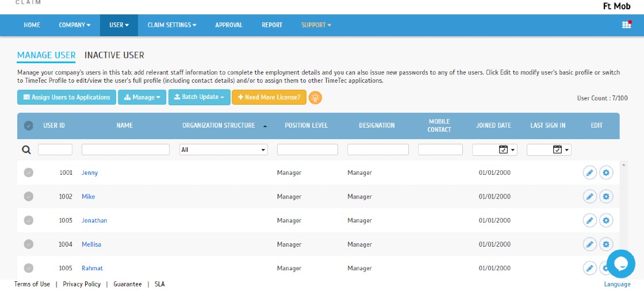Edit Mellisa's profile with pencil icon

coord(590,244)
